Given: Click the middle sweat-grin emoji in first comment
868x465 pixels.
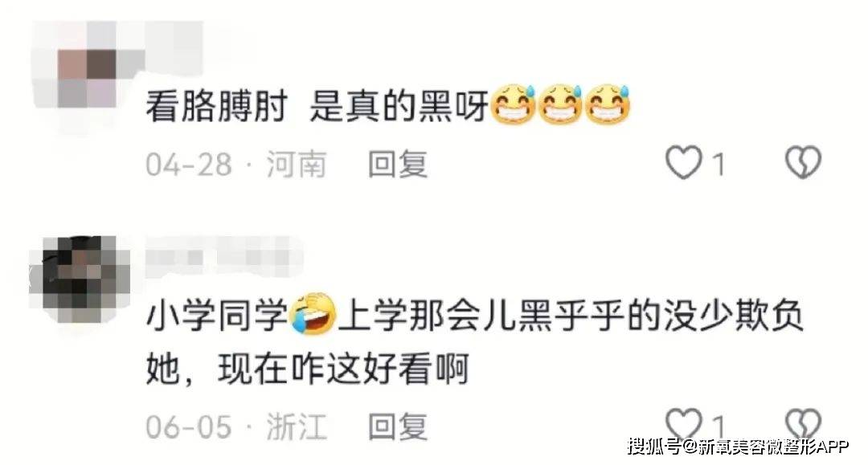Looking at the screenshot, I should 560,104.
